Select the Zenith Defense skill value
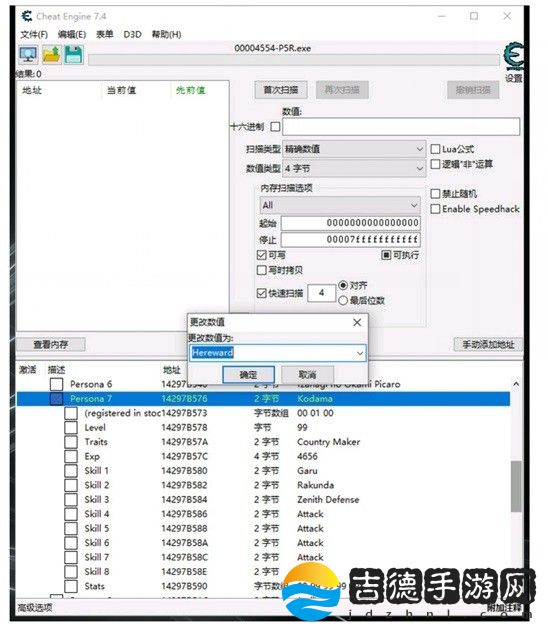The height and width of the screenshot is (627, 548). 328,499
